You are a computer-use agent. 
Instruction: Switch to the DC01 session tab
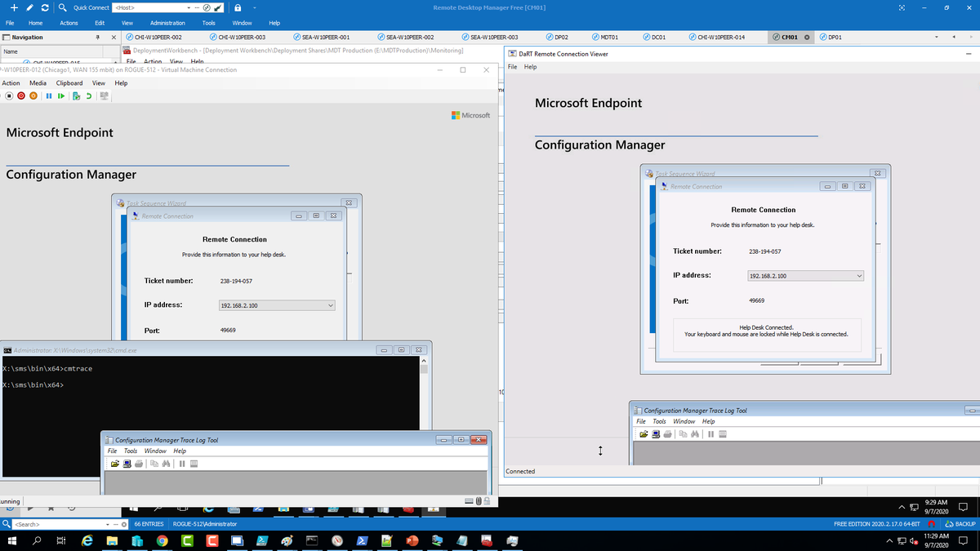tap(654, 38)
